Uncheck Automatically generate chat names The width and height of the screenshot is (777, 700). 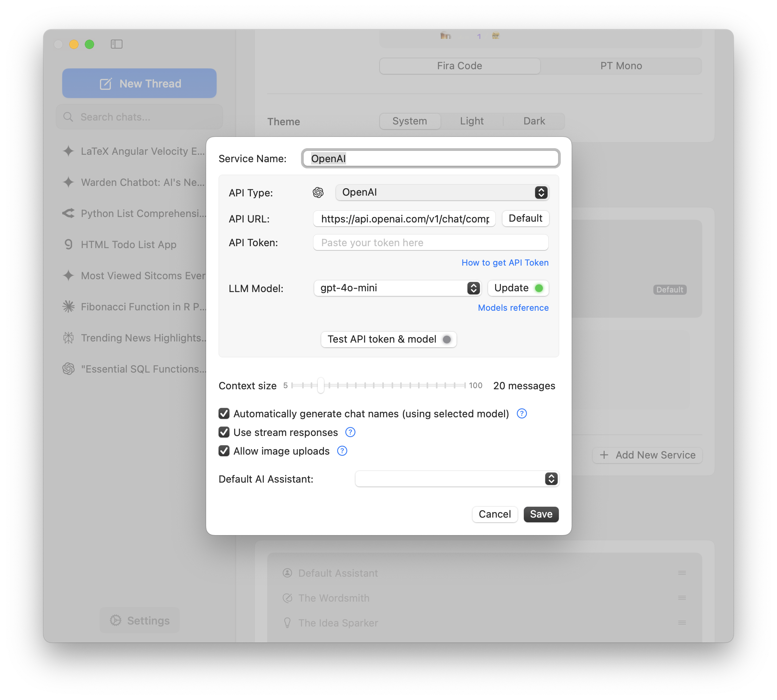click(x=224, y=413)
